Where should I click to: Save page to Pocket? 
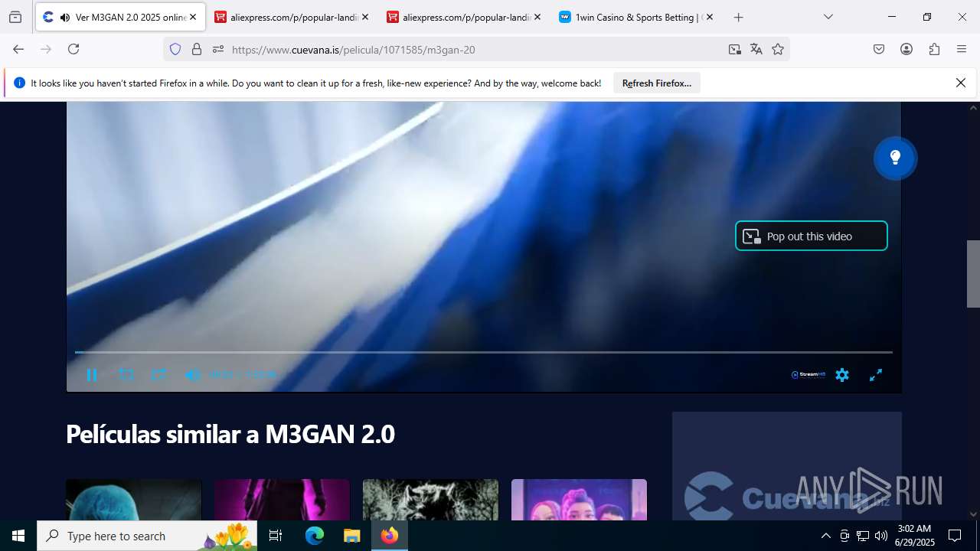(x=879, y=49)
